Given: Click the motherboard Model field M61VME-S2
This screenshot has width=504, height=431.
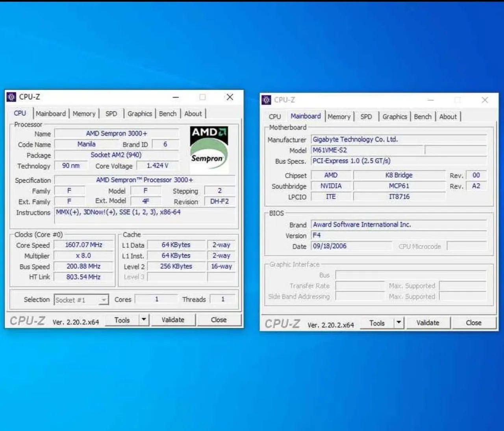Looking at the screenshot, I should (367, 150).
